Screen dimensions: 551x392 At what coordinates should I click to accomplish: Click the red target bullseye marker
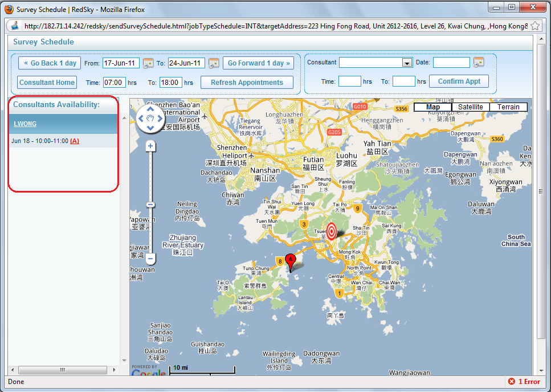point(332,231)
